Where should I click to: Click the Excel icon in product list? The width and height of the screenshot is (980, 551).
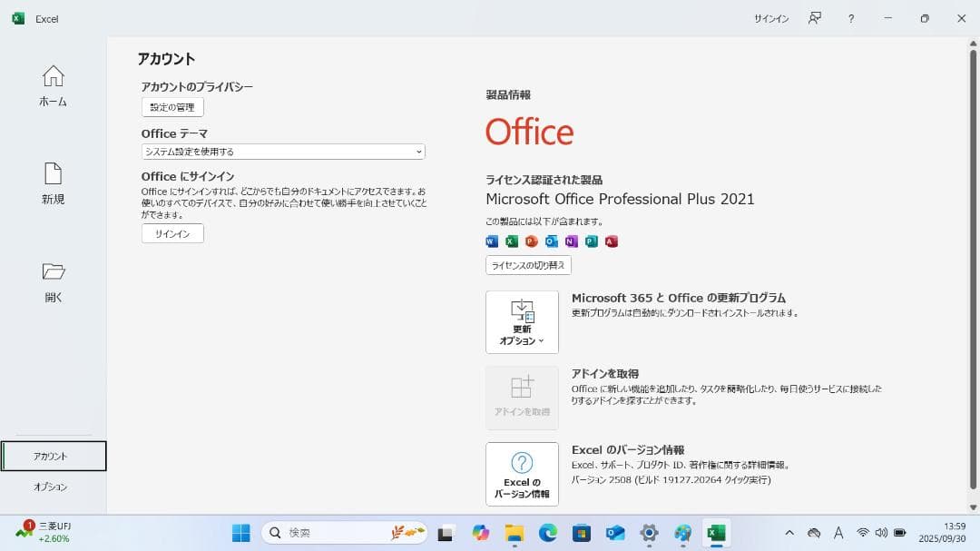[512, 241]
